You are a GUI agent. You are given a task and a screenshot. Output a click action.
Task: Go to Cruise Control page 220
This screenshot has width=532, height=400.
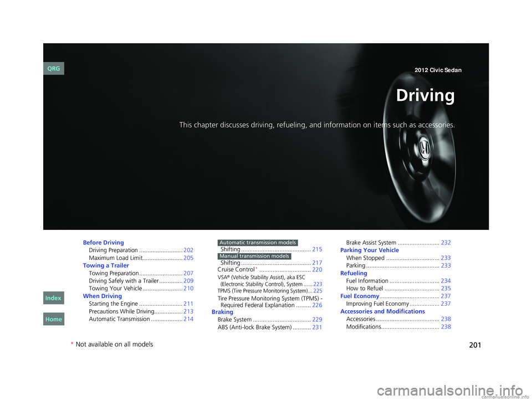coord(270,269)
